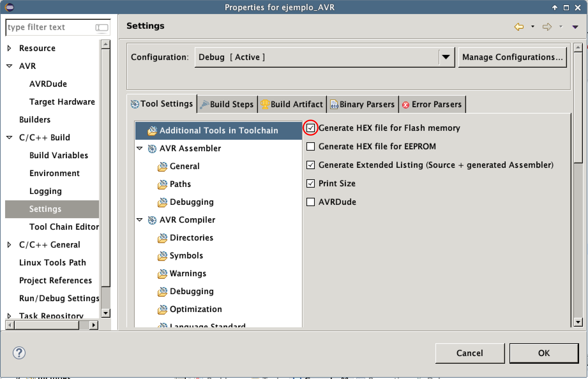The width and height of the screenshot is (588, 379).
Task: Open the Configuration dropdown
Action: click(x=446, y=57)
